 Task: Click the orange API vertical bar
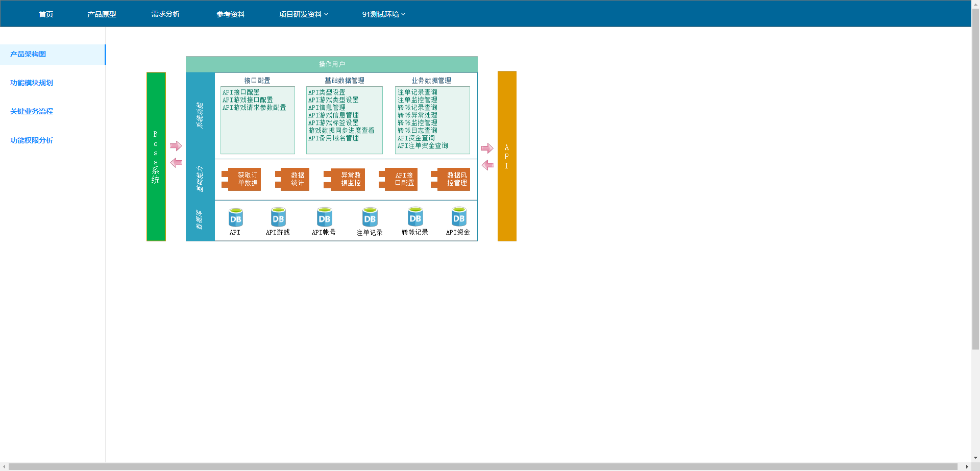507,156
